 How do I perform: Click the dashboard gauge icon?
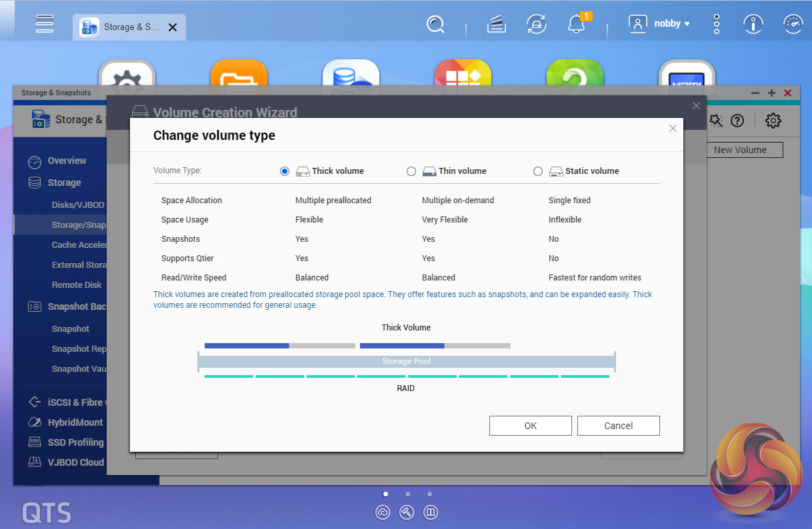[793, 24]
